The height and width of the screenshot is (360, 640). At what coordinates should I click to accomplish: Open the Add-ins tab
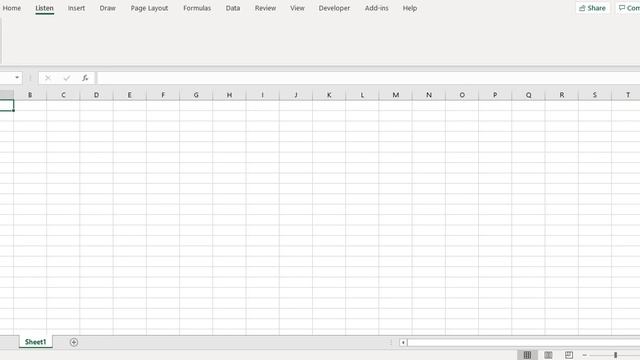tap(377, 8)
